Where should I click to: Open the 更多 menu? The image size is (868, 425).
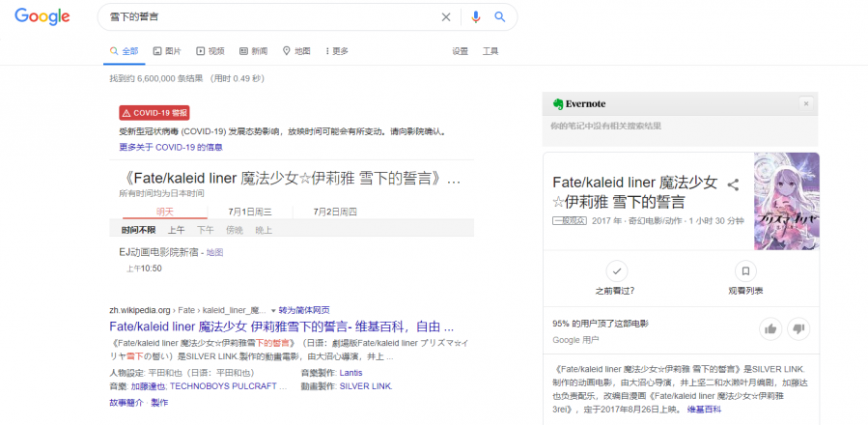point(337,51)
